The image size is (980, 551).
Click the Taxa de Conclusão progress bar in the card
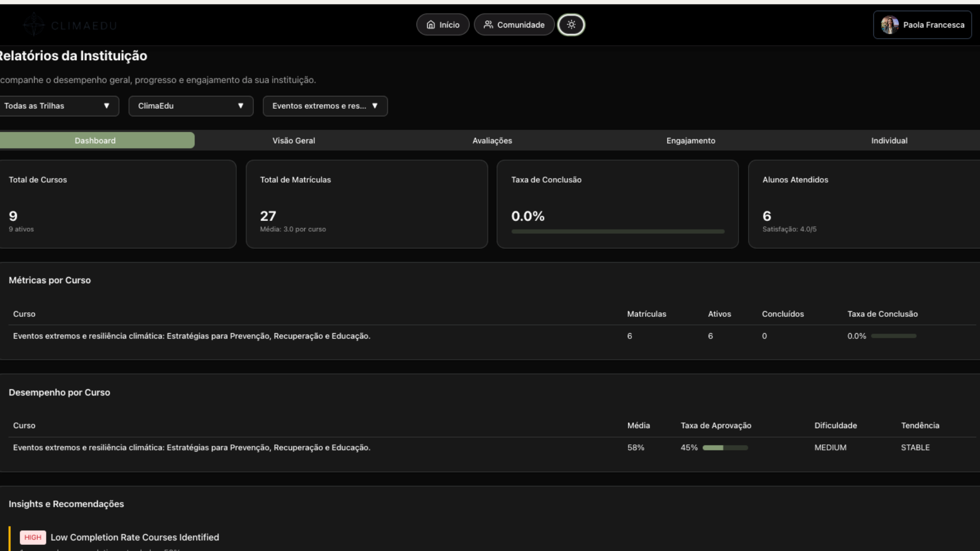618,232
